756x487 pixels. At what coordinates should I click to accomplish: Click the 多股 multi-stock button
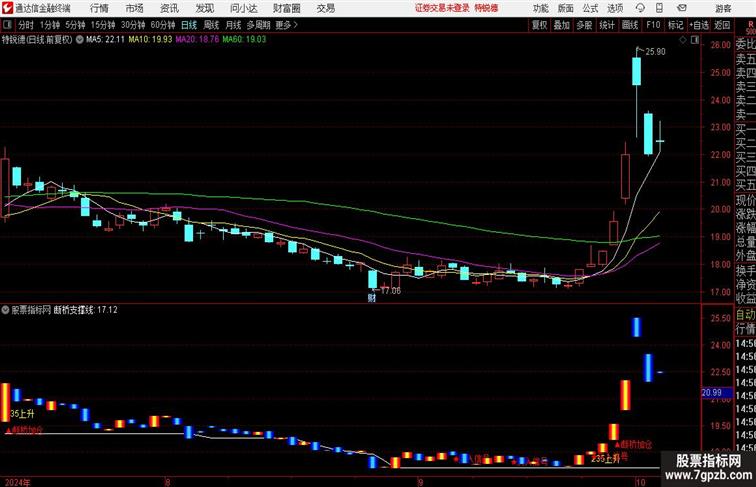(584, 25)
